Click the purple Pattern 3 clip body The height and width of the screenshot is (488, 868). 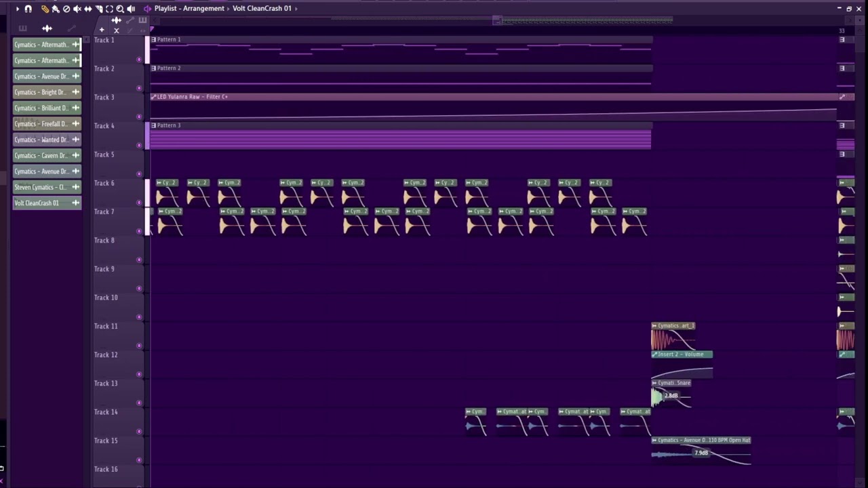401,140
